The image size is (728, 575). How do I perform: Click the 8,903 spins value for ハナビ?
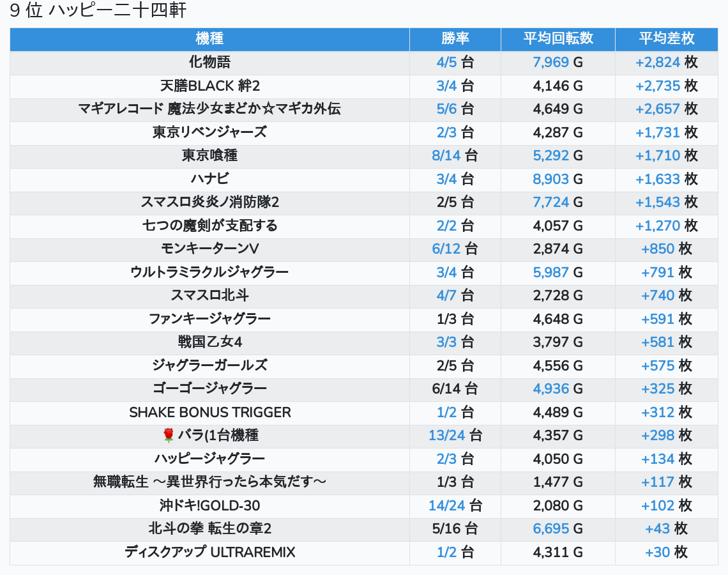pos(550,180)
